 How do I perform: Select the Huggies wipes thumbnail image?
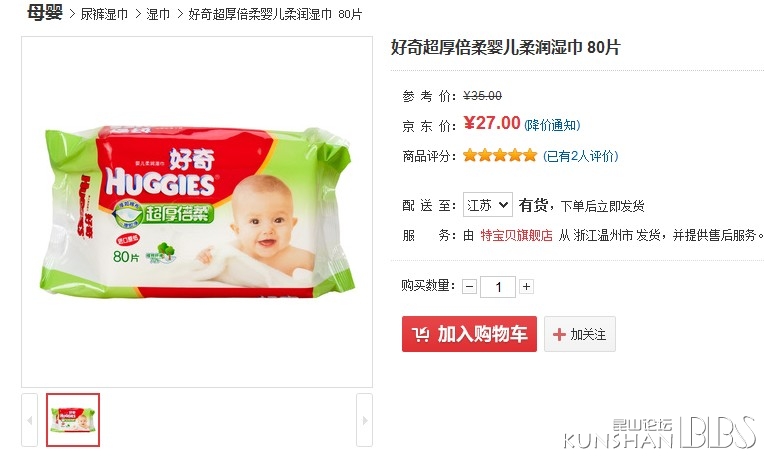(x=73, y=420)
